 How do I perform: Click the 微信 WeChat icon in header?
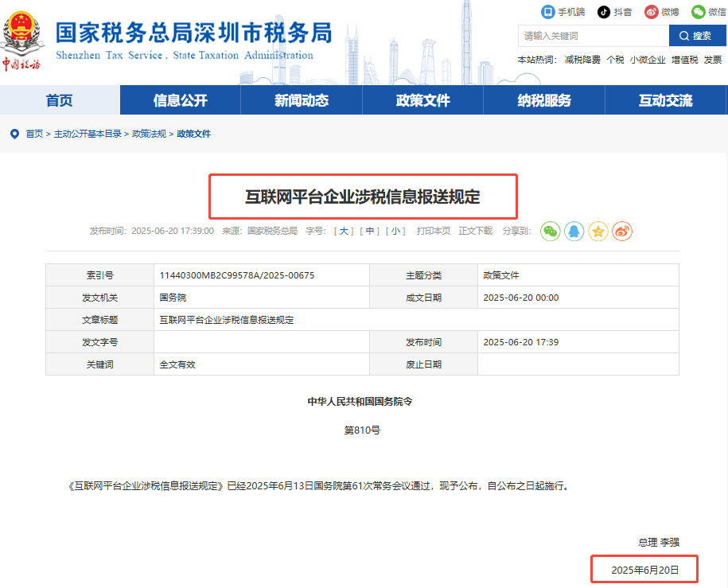[698, 12]
